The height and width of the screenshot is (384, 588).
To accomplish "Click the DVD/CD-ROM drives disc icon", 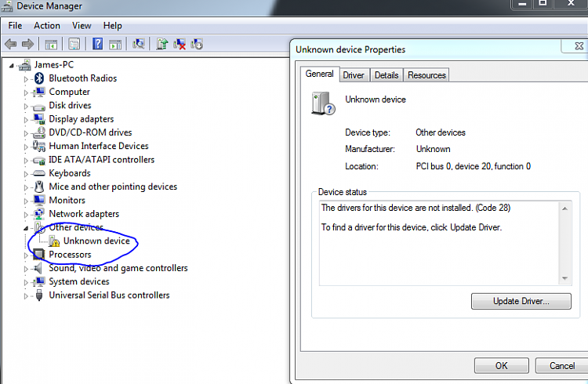I will (x=39, y=132).
